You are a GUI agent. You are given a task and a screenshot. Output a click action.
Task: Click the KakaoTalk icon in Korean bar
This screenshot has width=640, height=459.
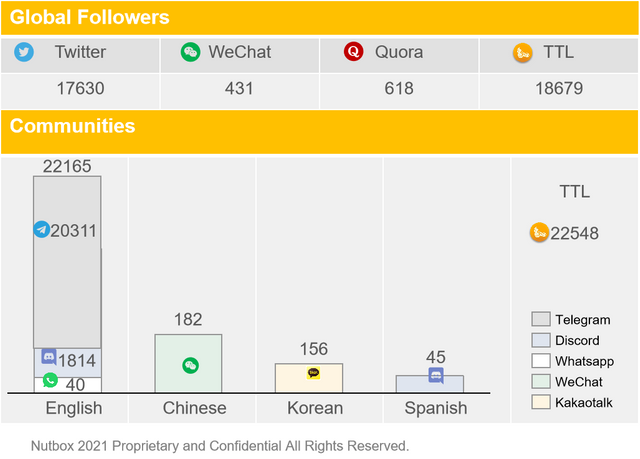coord(314,373)
